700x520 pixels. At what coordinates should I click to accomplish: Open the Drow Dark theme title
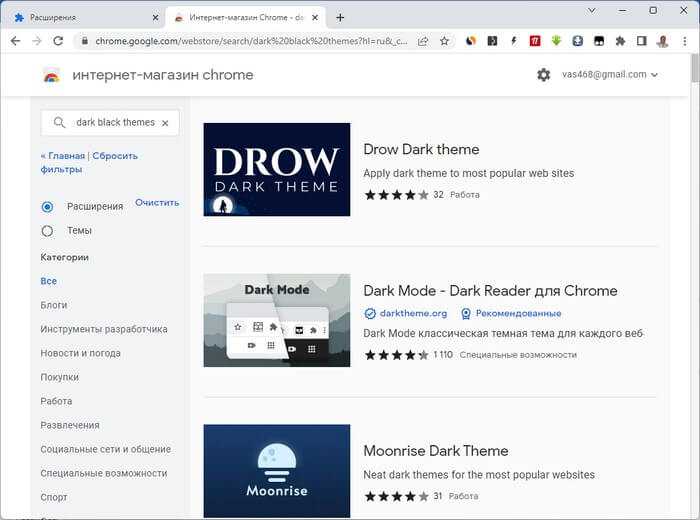tap(421, 149)
